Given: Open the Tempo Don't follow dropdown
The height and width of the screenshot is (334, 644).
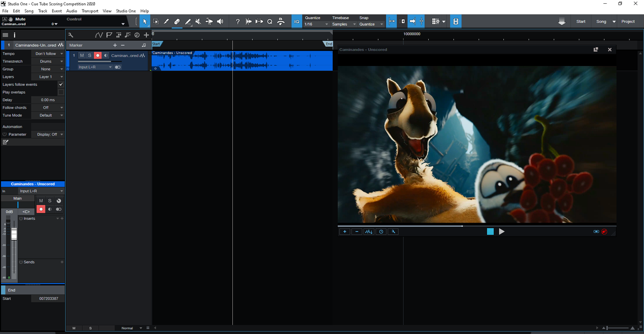Looking at the screenshot, I should pyautogui.click(x=48, y=54).
